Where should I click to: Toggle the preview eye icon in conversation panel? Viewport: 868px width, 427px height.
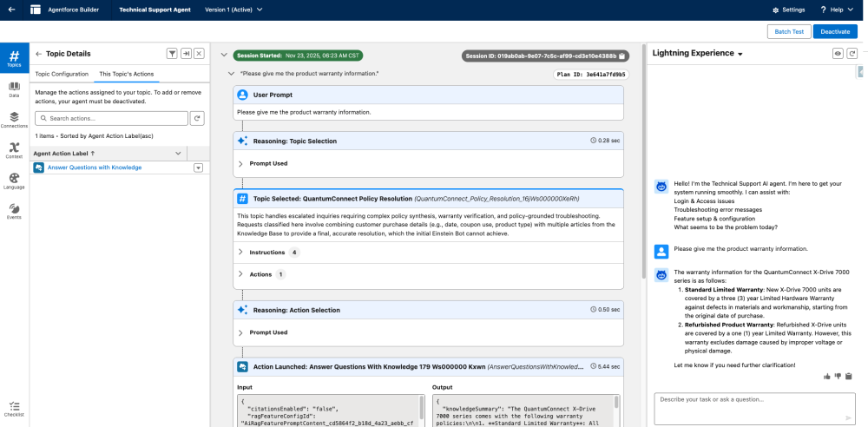tap(838, 54)
